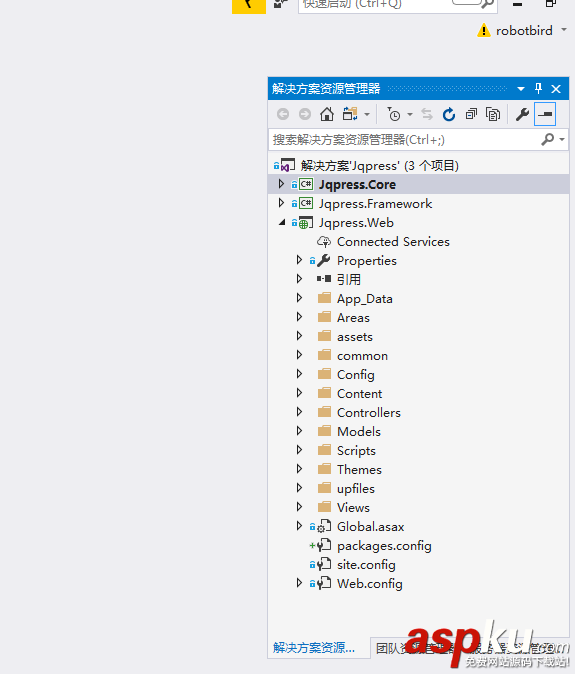Expand the App_Data folder
Viewport: 575px width, 674px height.
(x=299, y=298)
